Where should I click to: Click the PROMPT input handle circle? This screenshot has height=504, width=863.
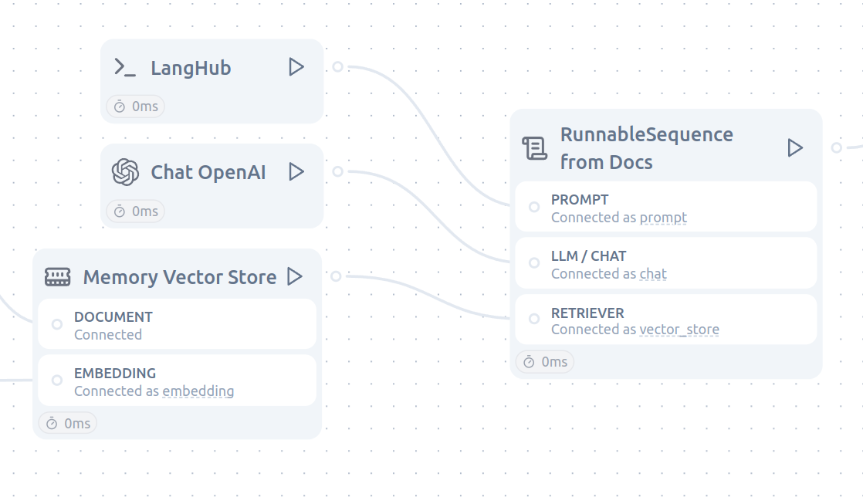click(x=534, y=207)
